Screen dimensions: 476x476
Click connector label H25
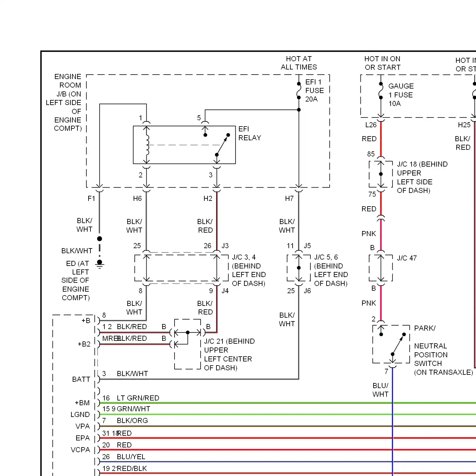coord(464,125)
